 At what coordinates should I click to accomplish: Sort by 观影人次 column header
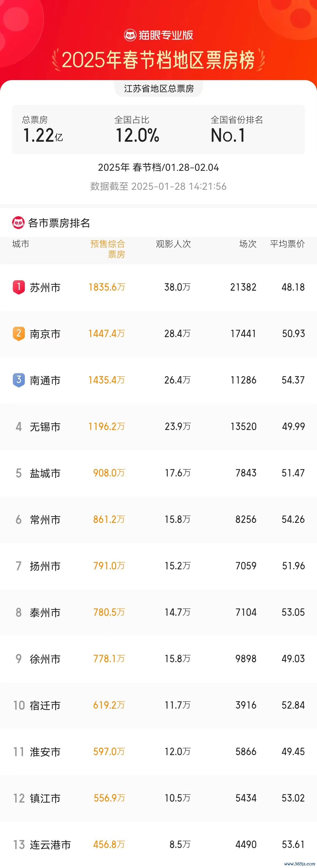coord(173,244)
